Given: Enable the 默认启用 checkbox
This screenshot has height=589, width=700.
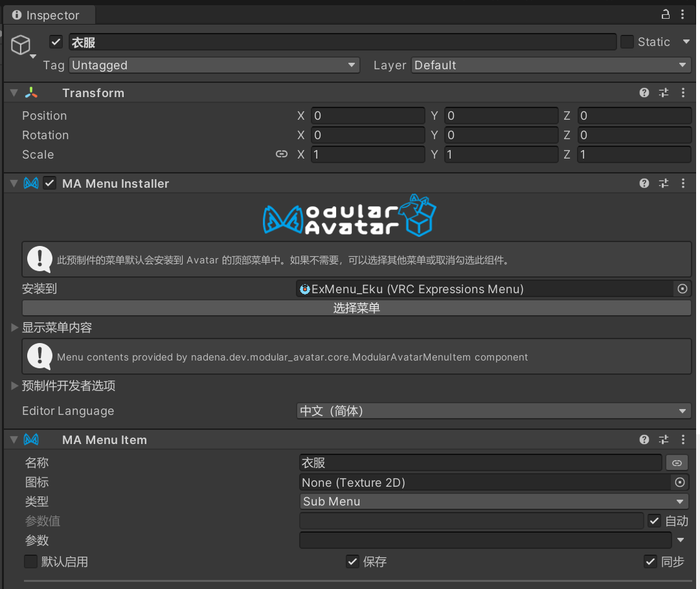Looking at the screenshot, I should (x=30, y=561).
